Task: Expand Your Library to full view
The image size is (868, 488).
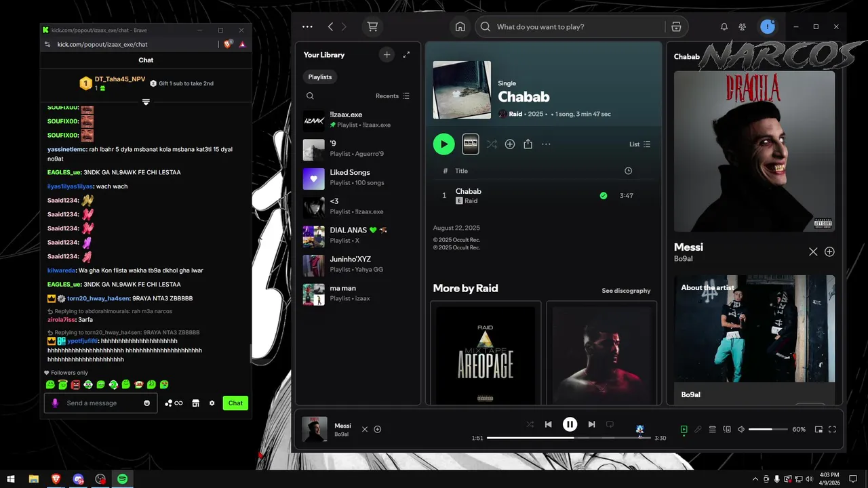Action: [406, 55]
